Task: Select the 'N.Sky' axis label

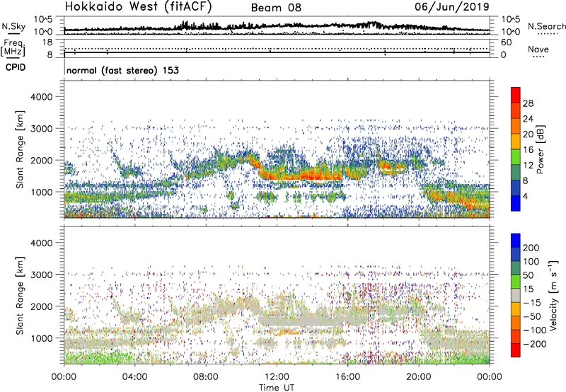Action: [13, 26]
